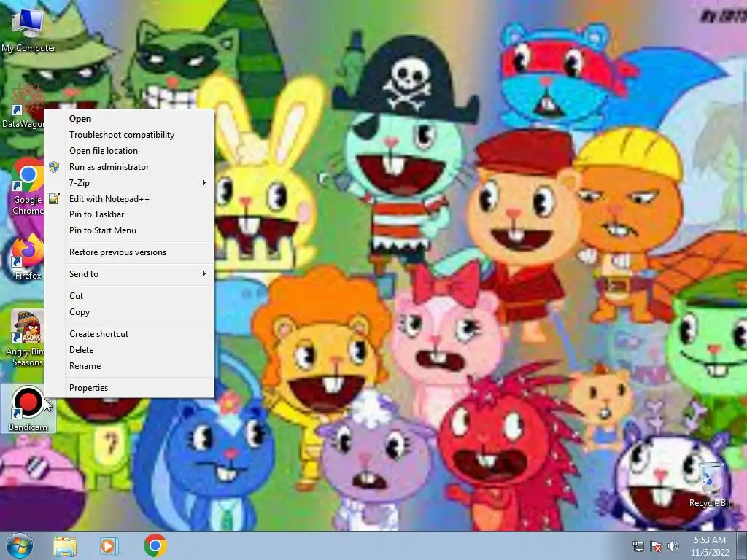Click Run as administrator
This screenshot has height=560, width=747.
click(x=130, y=167)
